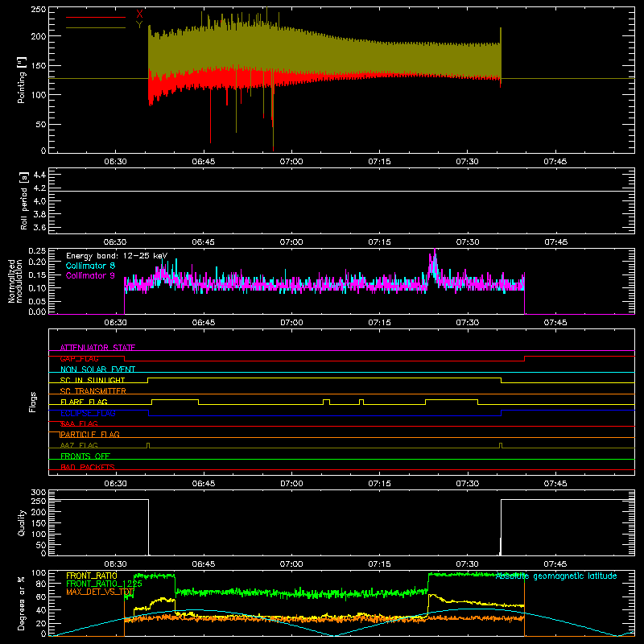
Task: Click the NON_SOLAR_EVENT flag label
Action: [x=97, y=369]
